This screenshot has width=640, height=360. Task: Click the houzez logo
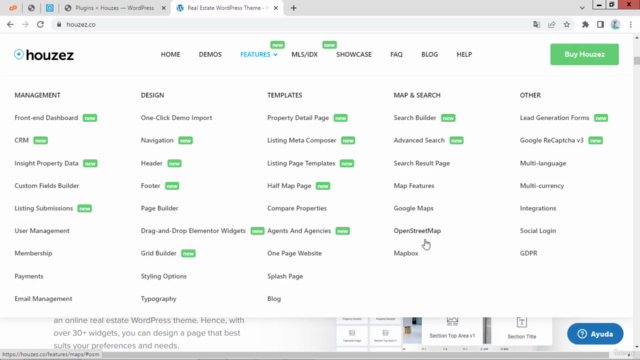[x=44, y=55]
